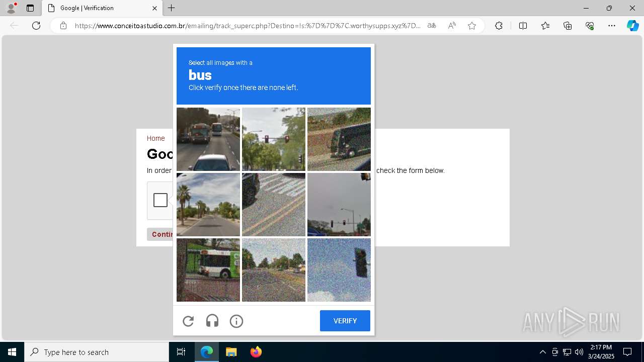Open File Explorer from taskbar
The height and width of the screenshot is (362, 644).
[x=231, y=352]
